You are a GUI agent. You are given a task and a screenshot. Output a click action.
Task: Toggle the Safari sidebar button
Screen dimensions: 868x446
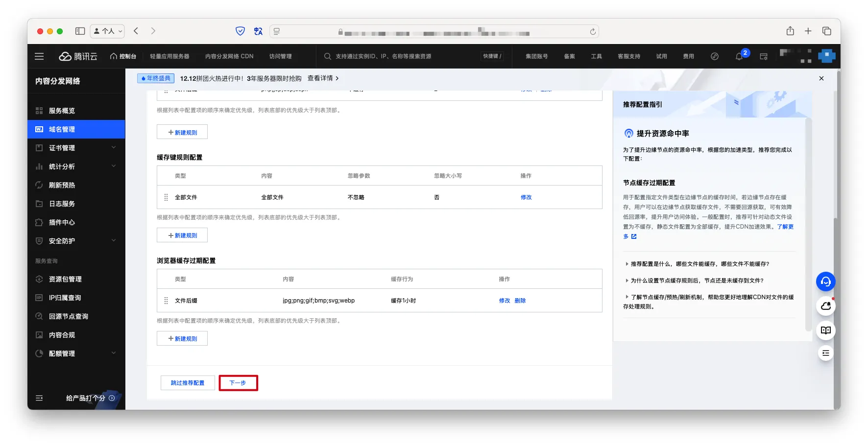click(x=80, y=31)
